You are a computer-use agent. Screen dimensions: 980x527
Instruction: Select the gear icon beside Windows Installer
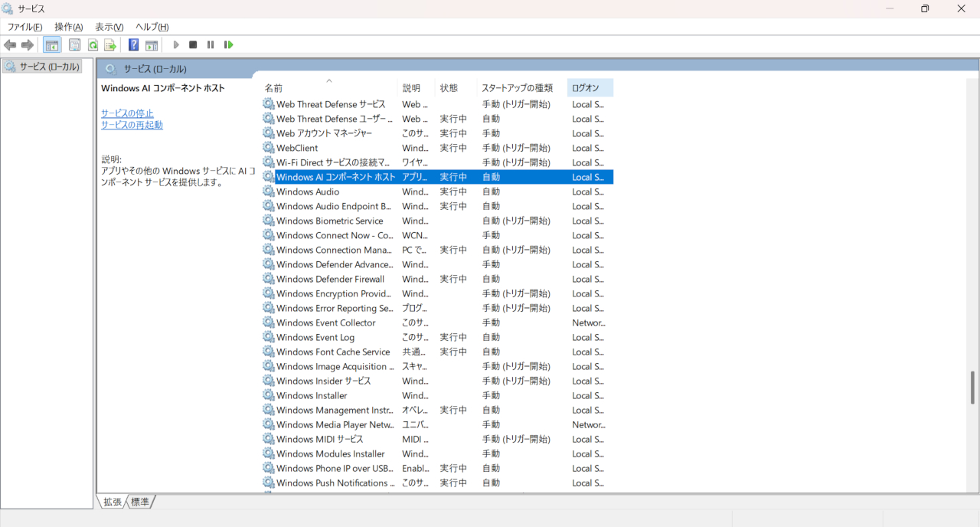[x=269, y=395]
